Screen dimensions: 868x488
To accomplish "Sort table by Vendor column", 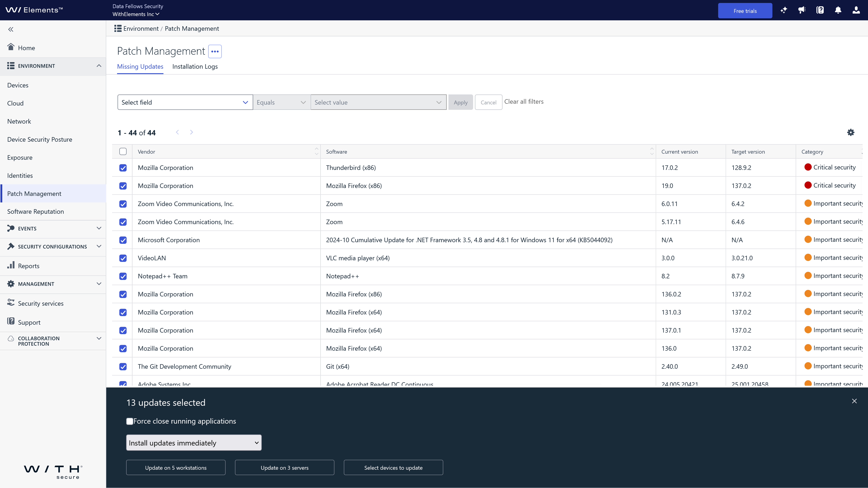I will 146,152.
